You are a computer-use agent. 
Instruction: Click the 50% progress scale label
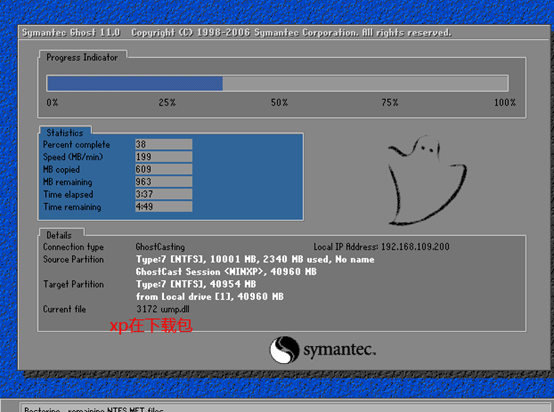pos(279,102)
